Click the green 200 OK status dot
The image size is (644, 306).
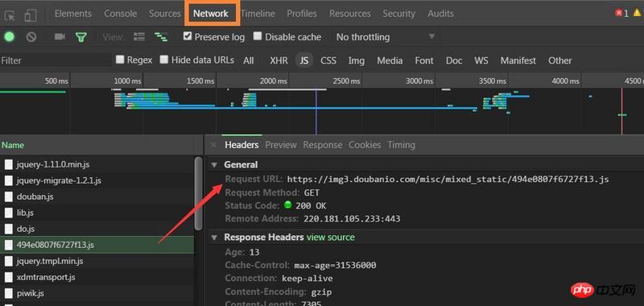point(287,205)
